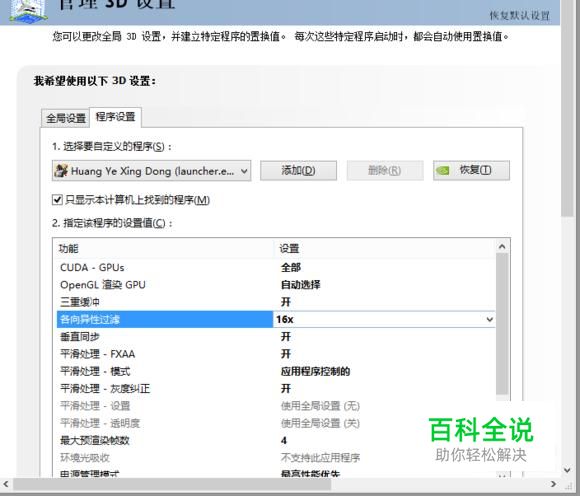Click the horizontal scrollbar thumb

[172, 483]
